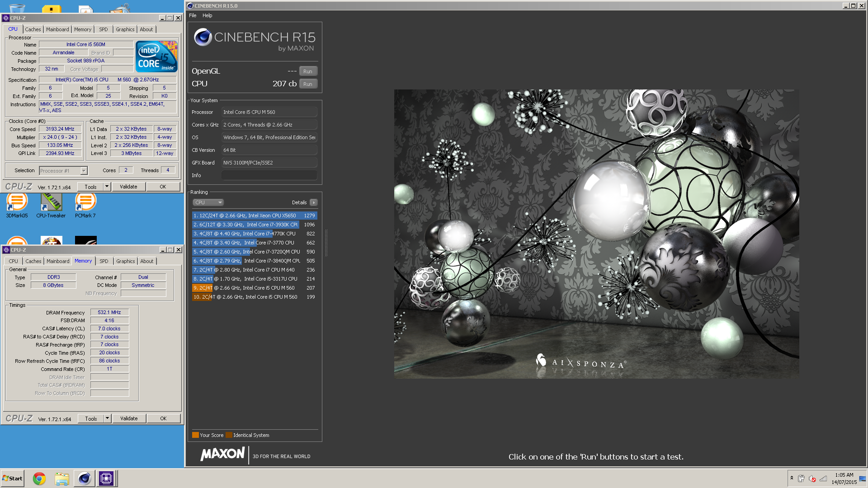Click the CPU-Z icon in the top window's title bar
The image size is (868, 488).
point(6,18)
